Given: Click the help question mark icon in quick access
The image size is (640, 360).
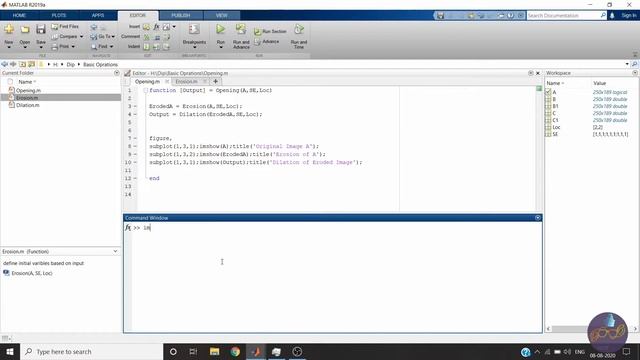Looking at the screenshot, I should pos(511,16).
